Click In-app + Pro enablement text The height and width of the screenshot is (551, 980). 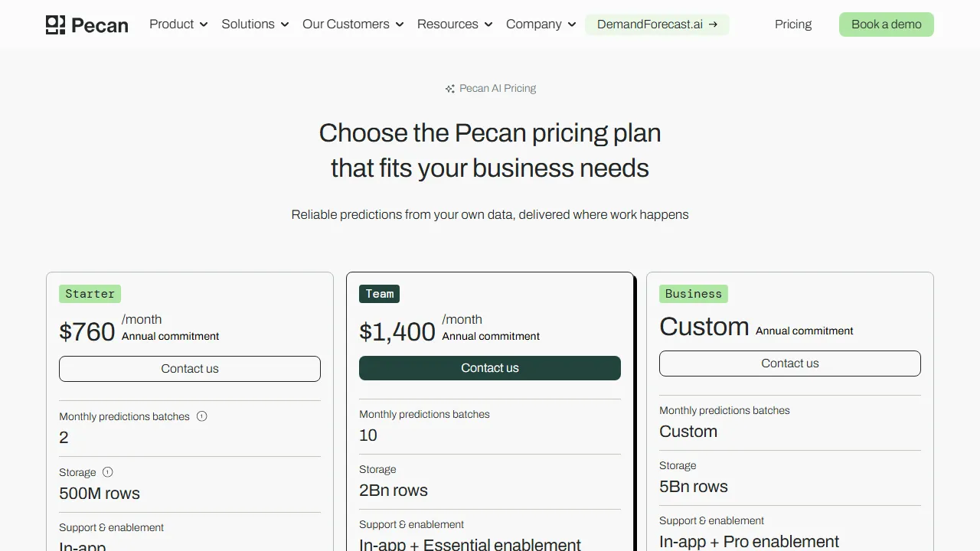point(749,542)
